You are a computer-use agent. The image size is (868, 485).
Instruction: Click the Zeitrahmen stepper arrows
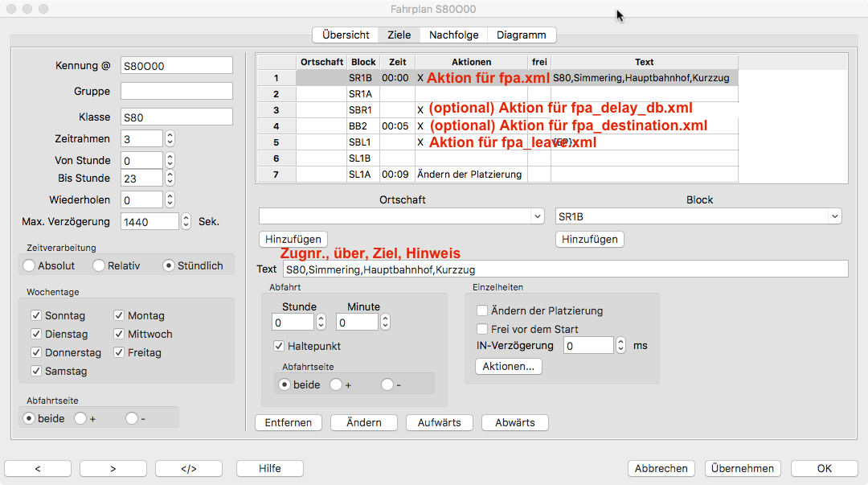170,139
